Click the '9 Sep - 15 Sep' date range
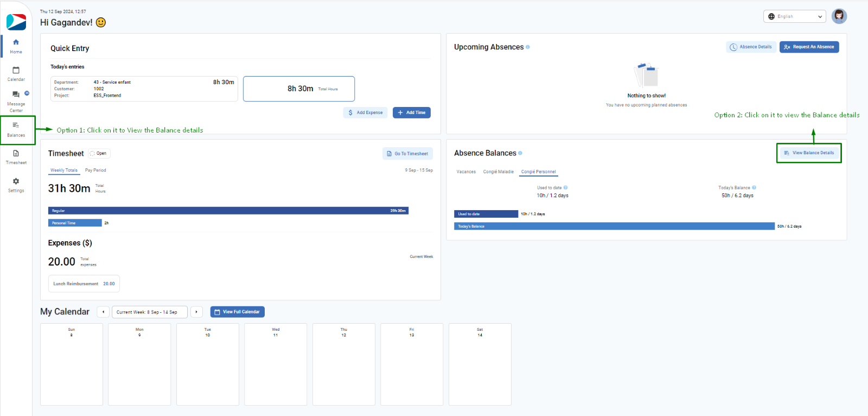 [x=419, y=170]
